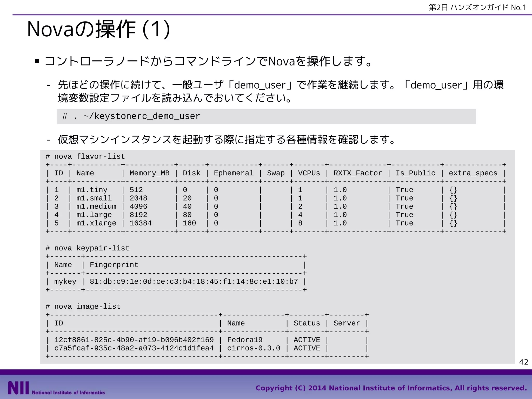
Task: Click the extra_specs column header
Action: pos(473,173)
